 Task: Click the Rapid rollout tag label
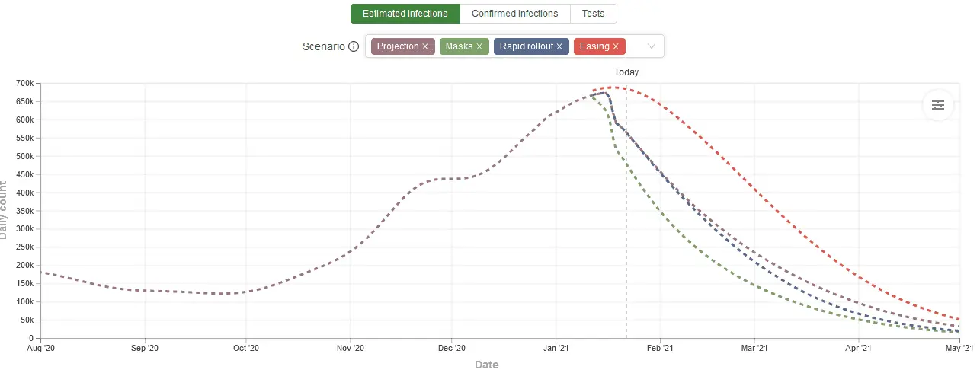(527, 46)
